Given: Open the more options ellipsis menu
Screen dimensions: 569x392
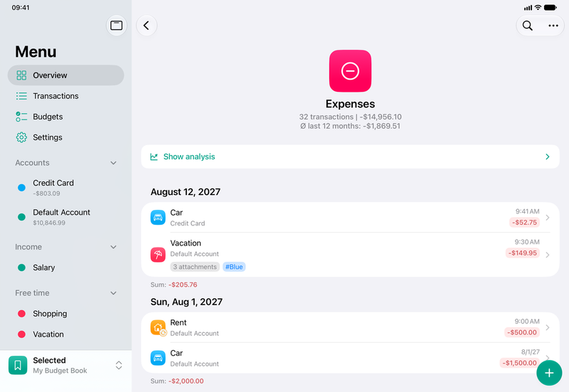Looking at the screenshot, I should click(x=553, y=26).
